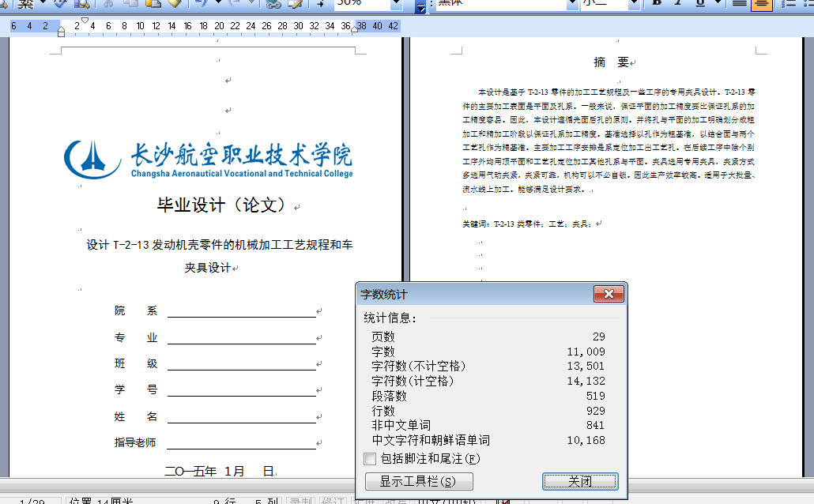
Task: Click the 夹具设计 subtitle line
Action: pos(208,268)
